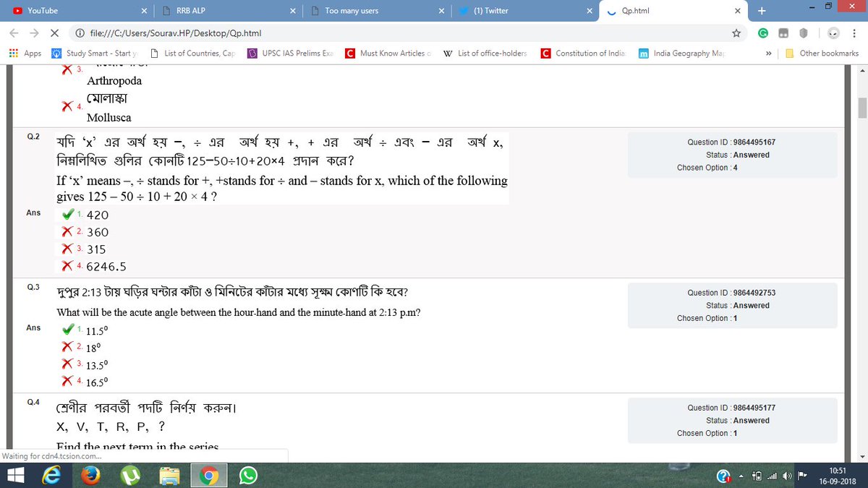This screenshot has width=868, height=488.
Task: Select the 11.5° clock angle option
Action: 95,331
